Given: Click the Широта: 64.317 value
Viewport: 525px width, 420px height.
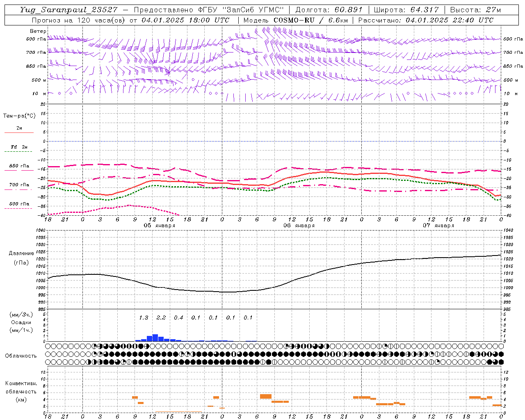Looking at the screenshot, I should pyautogui.click(x=406, y=10).
